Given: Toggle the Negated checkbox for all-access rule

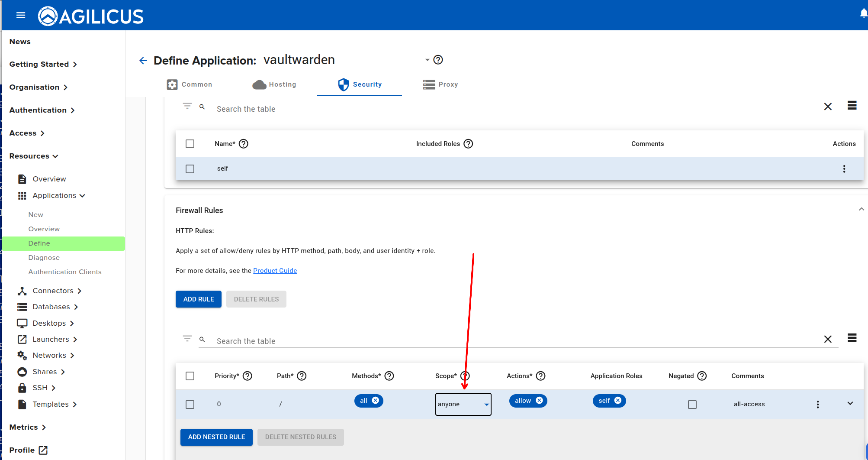Looking at the screenshot, I should click(x=692, y=405).
